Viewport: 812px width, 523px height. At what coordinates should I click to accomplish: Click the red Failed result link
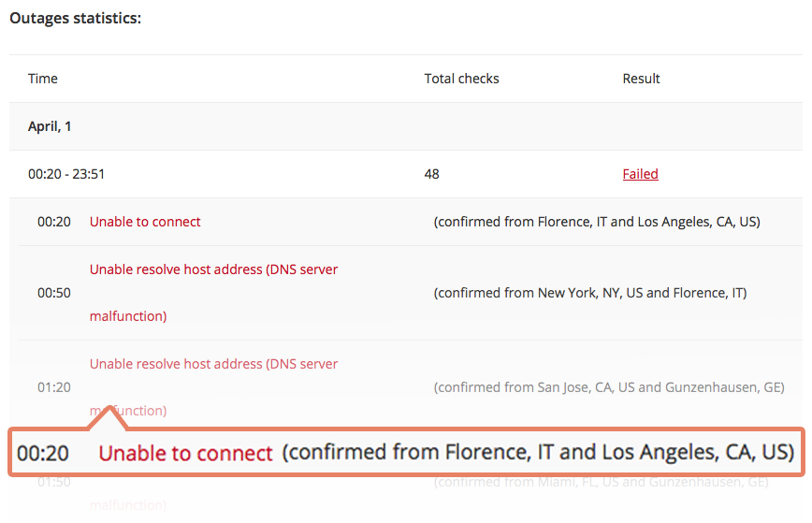[x=640, y=174]
